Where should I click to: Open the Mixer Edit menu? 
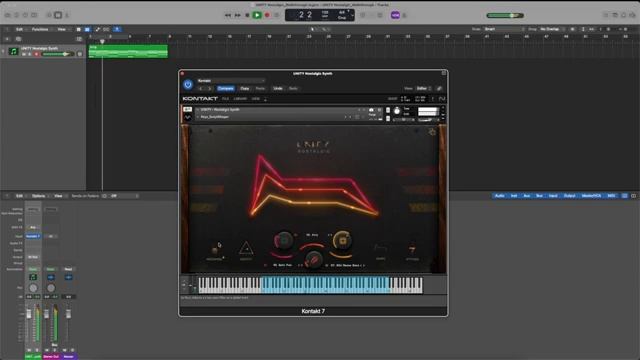19,196
